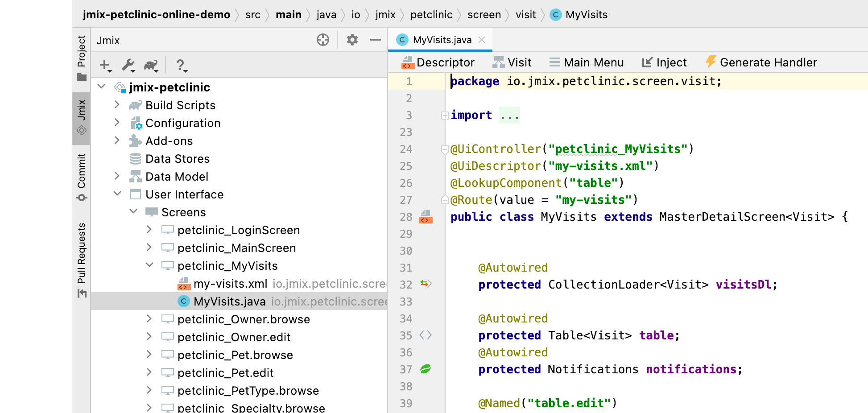Open the question mark help dropdown
Viewport: 868px width, 413px height.
tap(181, 66)
